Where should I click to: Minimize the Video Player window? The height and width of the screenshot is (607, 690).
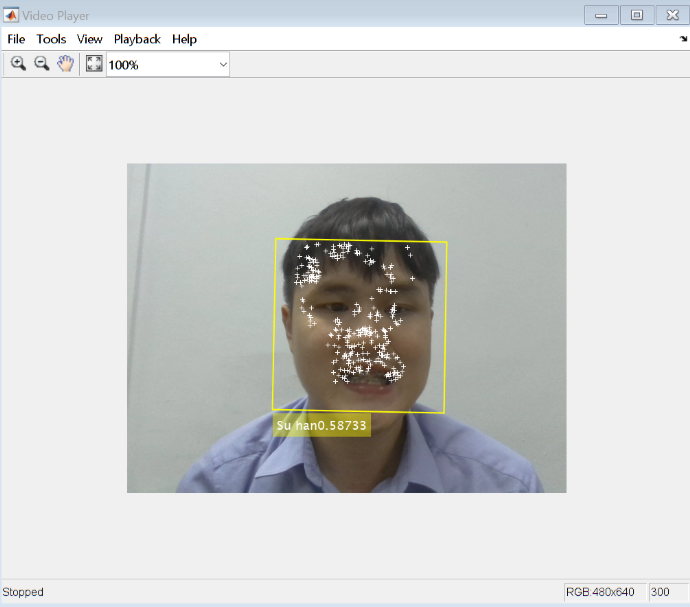pyautogui.click(x=601, y=15)
